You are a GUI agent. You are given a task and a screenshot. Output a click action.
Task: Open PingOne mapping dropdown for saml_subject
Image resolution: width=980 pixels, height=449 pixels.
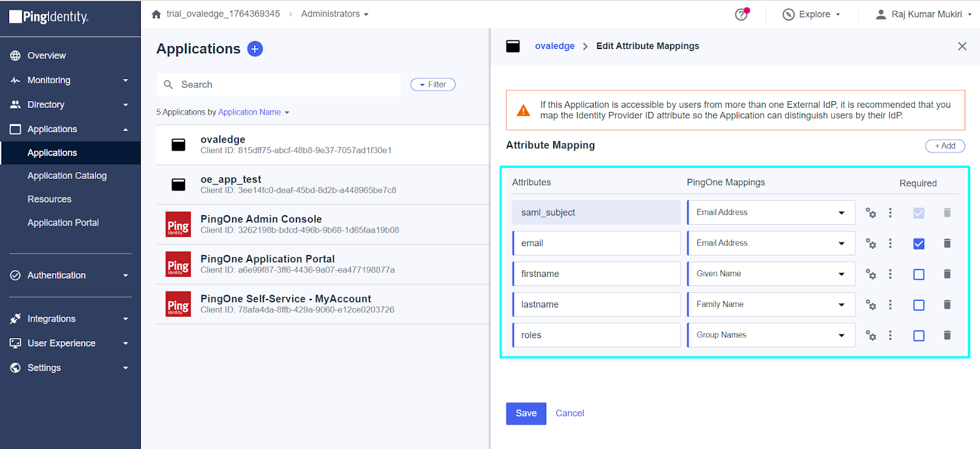pos(771,213)
